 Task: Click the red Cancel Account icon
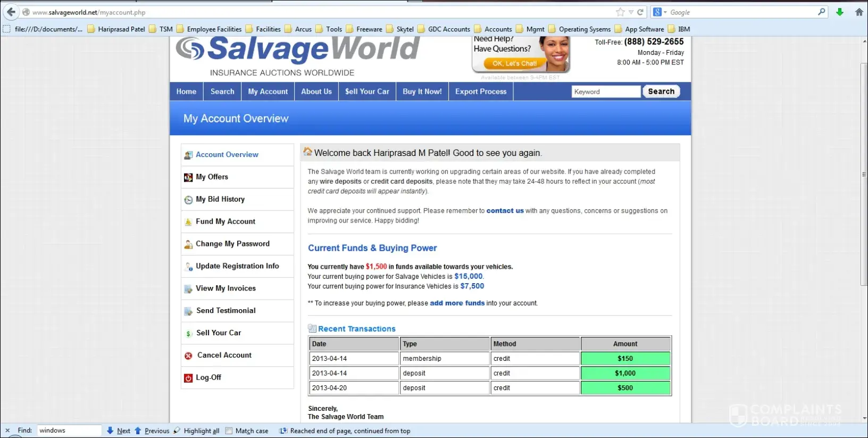[x=188, y=356]
